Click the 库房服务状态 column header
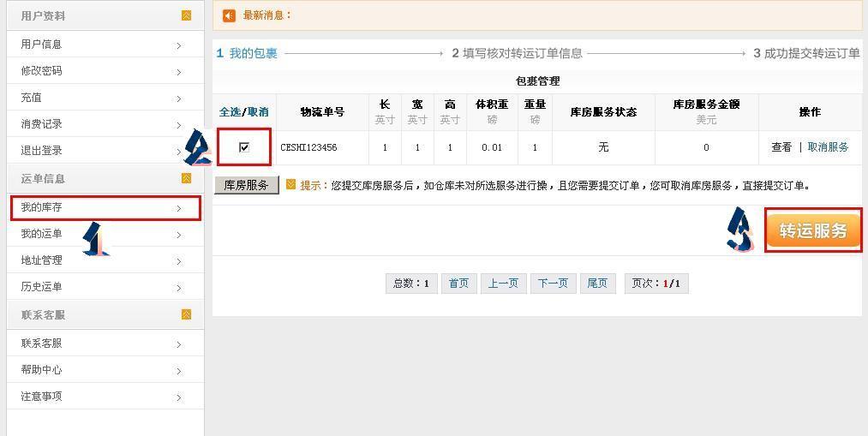This screenshot has height=436, width=868. (x=603, y=111)
